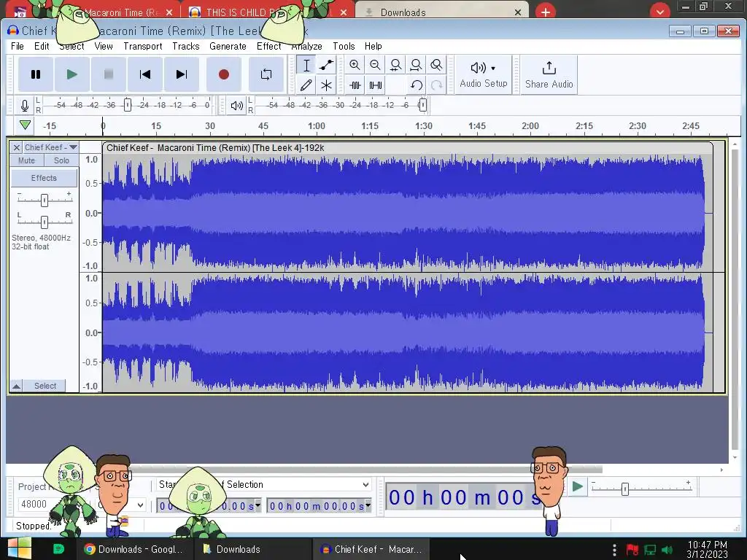The height and width of the screenshot is (560, 747).
Task: Collapse the track with the up arrow
Action: 17,386
